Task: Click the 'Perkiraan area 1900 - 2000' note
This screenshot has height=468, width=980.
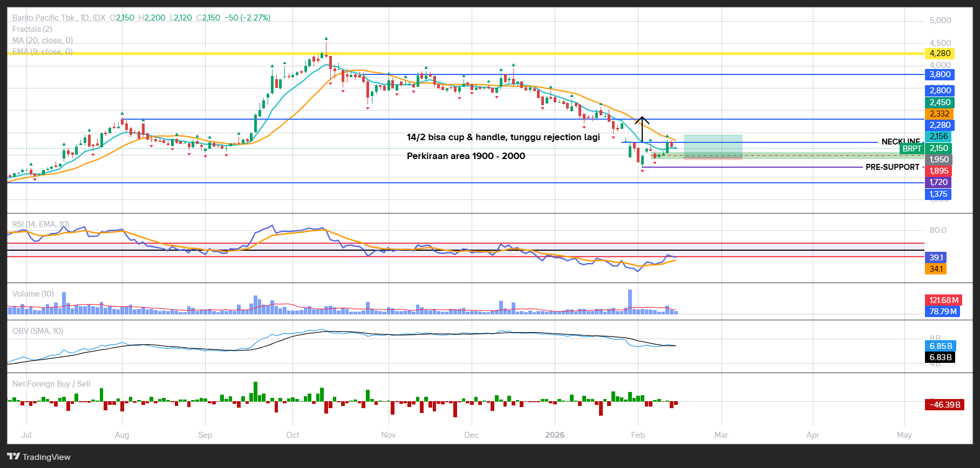Action: pyautogui.click(x=466, y=156)
